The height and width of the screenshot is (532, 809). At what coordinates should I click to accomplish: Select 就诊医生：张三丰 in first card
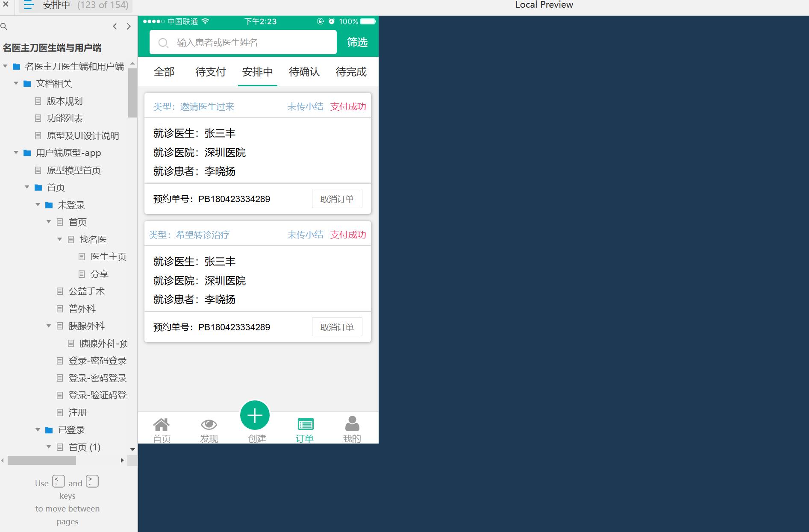[194, 133]
